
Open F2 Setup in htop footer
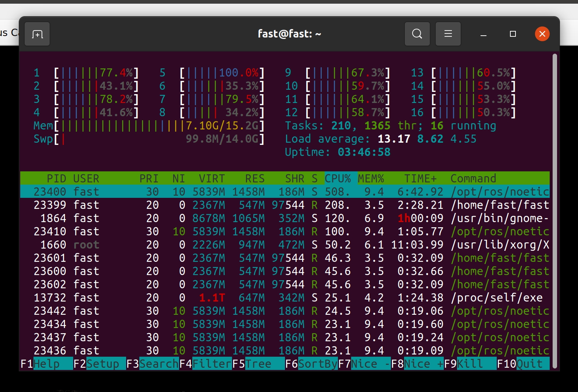click(100, 364)
